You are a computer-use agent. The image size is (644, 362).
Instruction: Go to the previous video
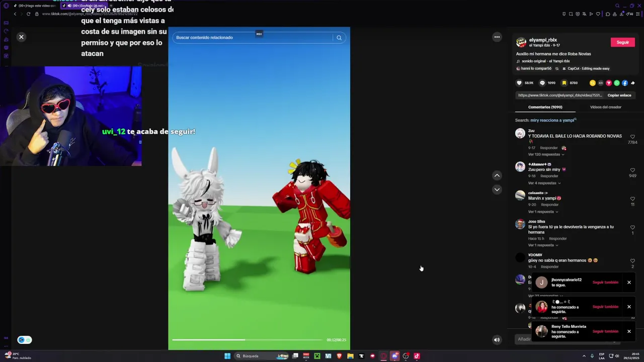(x=497, y=175)
